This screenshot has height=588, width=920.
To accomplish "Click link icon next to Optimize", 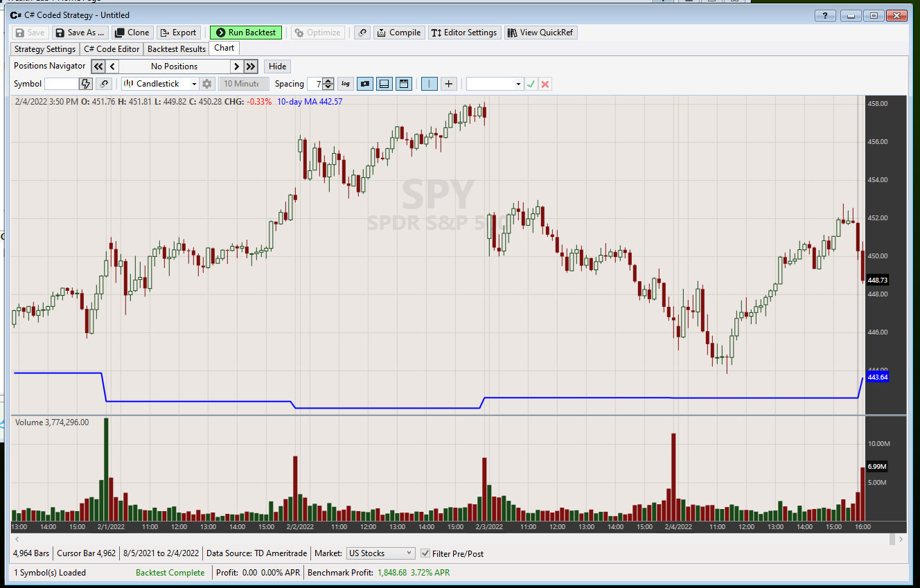I will click(x=362, y=33).
